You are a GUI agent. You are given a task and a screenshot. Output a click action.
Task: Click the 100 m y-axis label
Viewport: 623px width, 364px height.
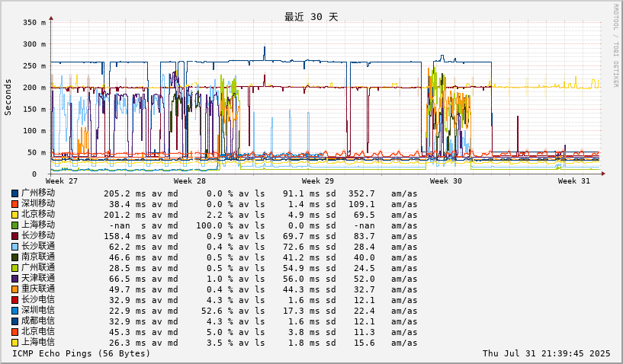34,130
